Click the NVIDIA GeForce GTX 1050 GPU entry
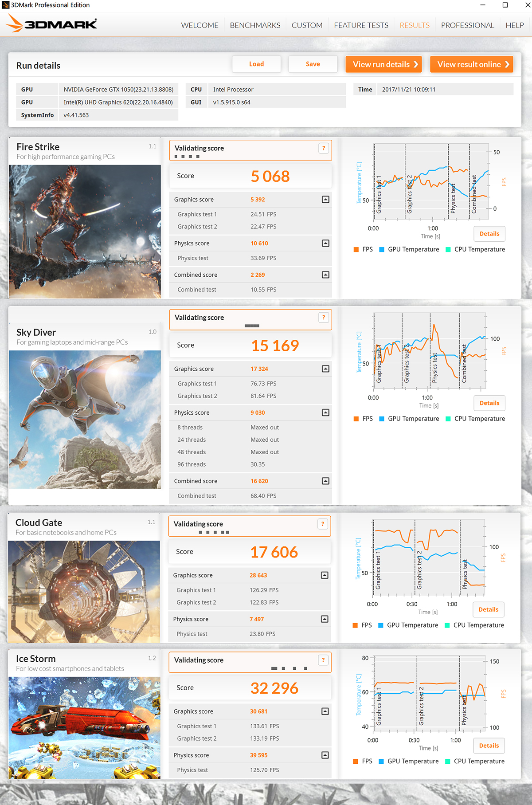The image size is (532, 805). pyautogui.click(x=118, y=90)
